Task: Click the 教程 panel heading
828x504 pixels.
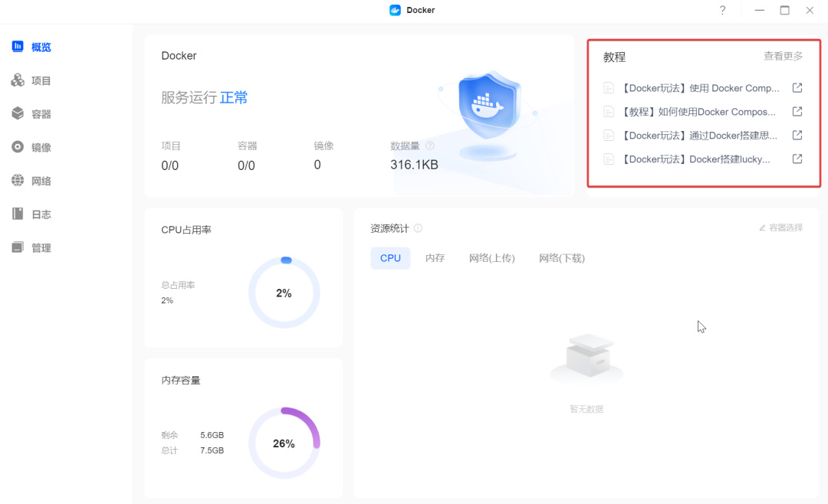Action: [614, 57]
